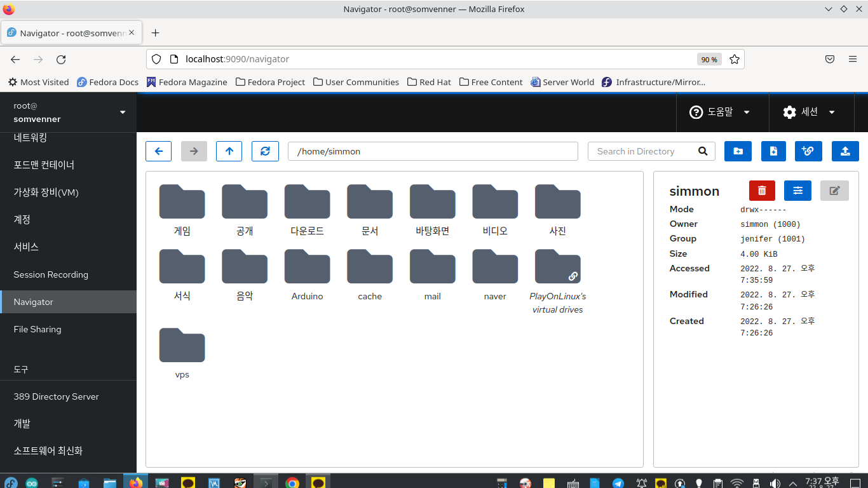The width and height of the screenshot is (868, 488).
Task: Refresh the directory listing
Action: [x=265, y=151]
